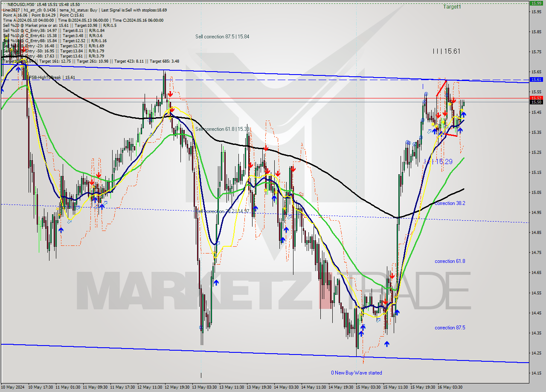Screen dimensions: 546x392
Task: Click the 15.05 price axis value
Action: (536, 193)
